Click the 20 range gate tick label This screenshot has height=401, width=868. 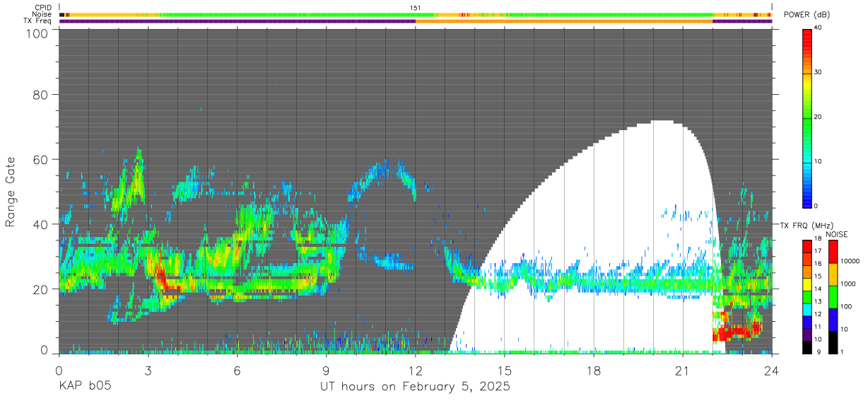point(41,289)
